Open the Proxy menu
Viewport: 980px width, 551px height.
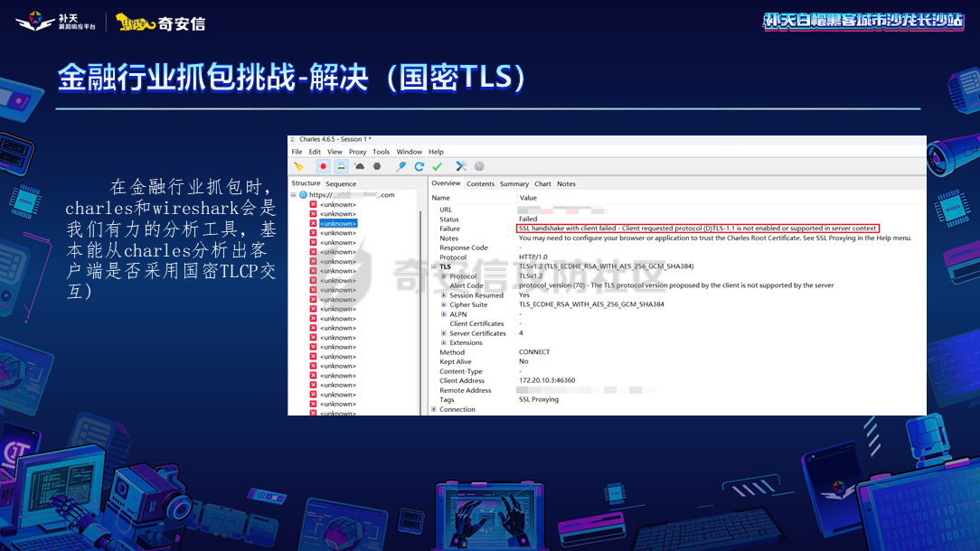coord(357,152)
